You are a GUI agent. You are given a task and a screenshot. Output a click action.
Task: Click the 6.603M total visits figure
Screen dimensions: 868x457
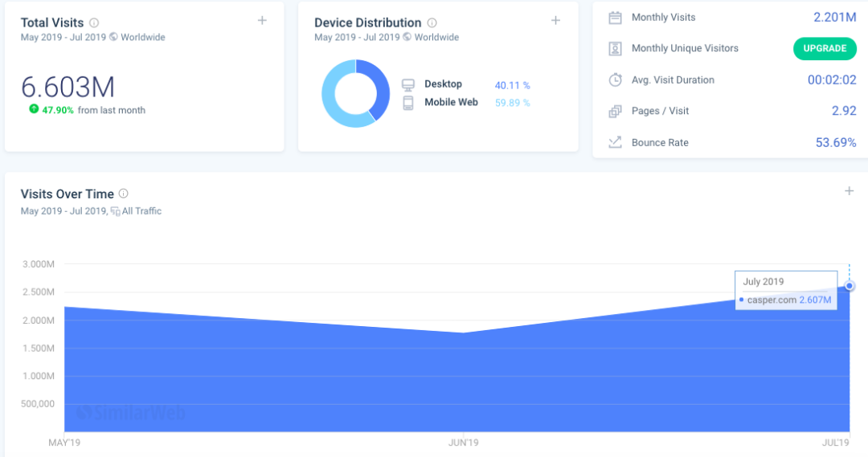tap(68, 86)
